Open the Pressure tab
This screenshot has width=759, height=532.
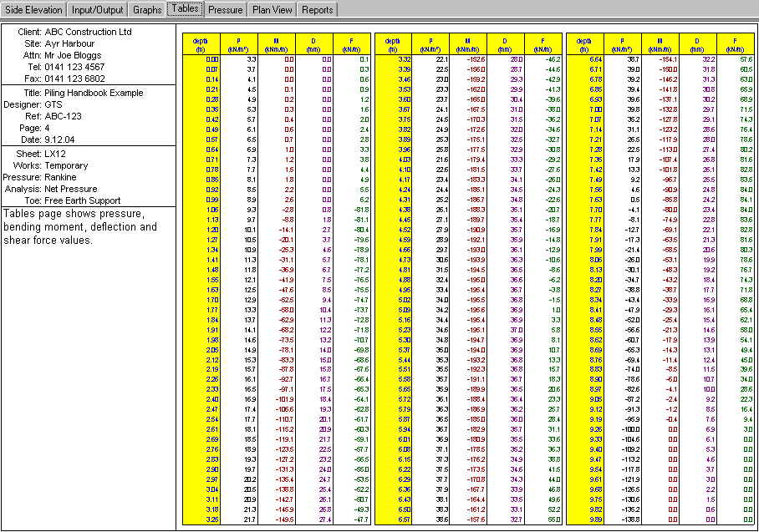pyautogui.click(x=226, y=10)
